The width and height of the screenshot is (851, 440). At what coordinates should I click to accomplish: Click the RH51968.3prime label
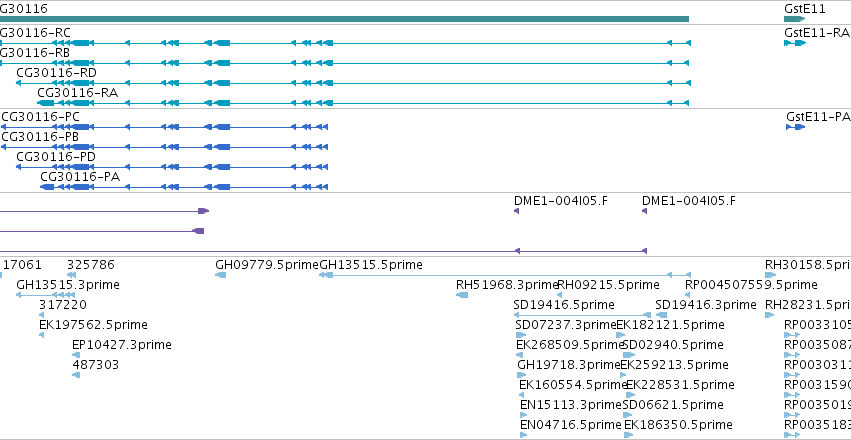coord(507,285)
